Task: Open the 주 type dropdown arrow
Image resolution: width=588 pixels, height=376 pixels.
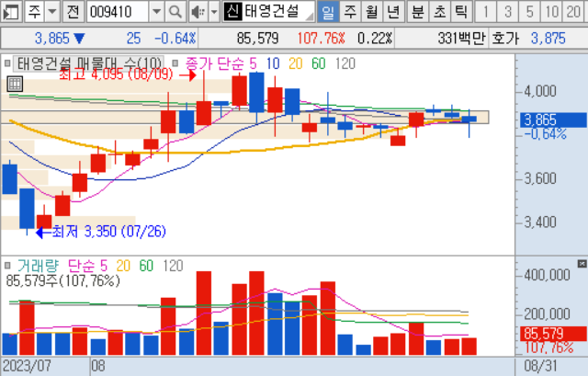Action: pyautogui.click(x=52, y=12)
